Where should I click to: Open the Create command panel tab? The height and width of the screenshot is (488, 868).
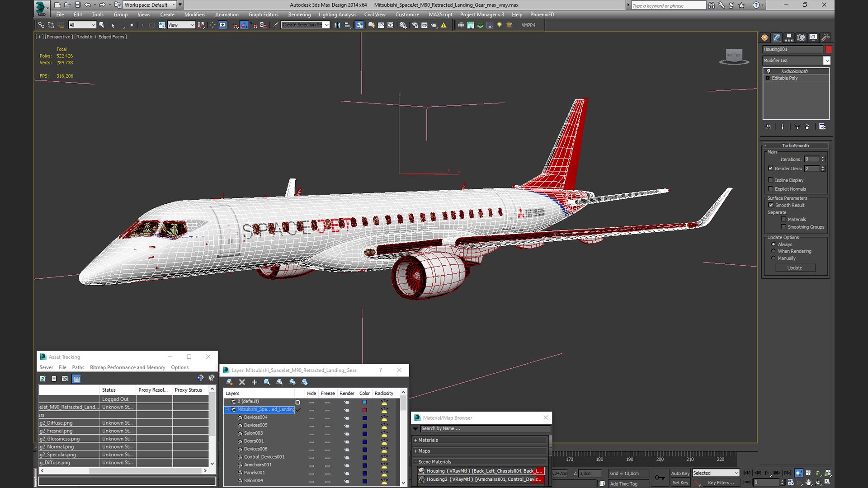coord(764,38)
